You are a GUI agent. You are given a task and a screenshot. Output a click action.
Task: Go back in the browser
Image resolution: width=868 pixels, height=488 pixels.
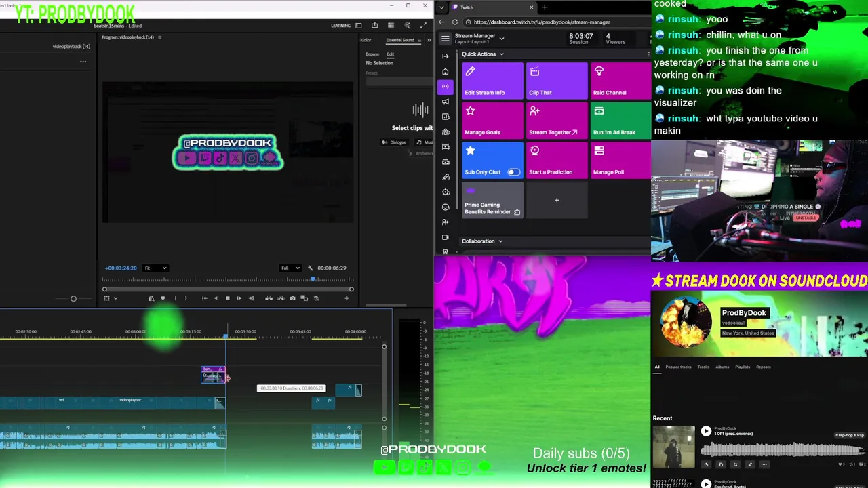pos(442,22)
